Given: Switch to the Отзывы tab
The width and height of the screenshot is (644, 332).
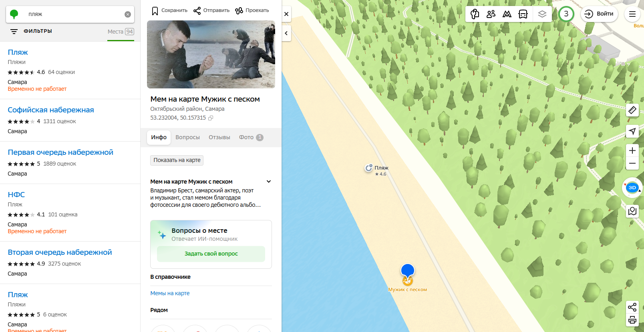Looking at the screenshot, I should click(x=219, y=137).
